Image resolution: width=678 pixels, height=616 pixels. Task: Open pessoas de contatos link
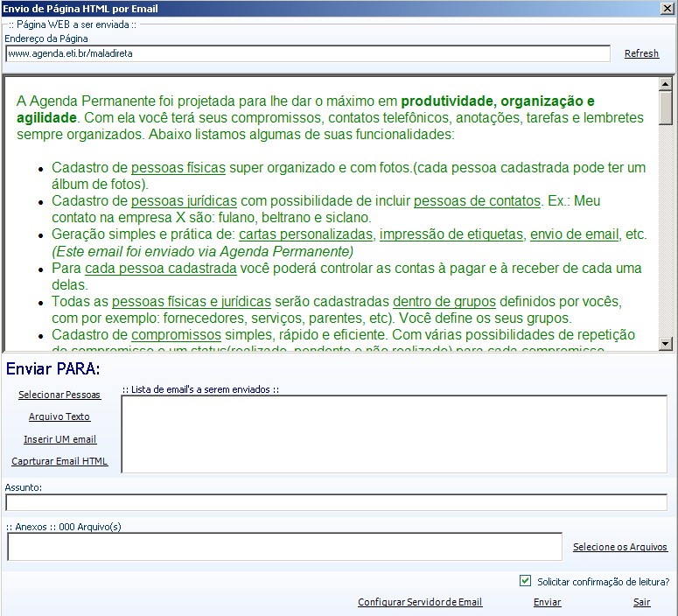tap(477, 201)
